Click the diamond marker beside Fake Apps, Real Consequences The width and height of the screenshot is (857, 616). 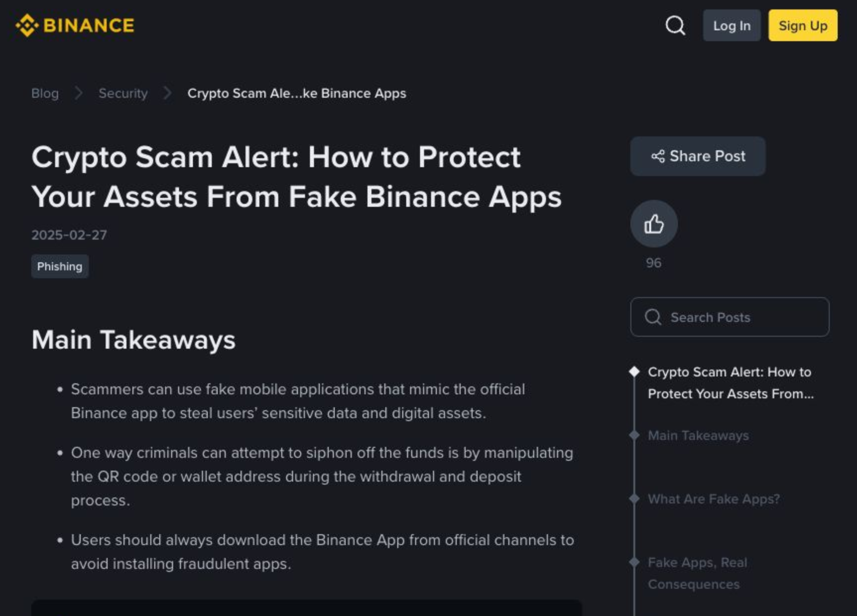[x=634, y=562]
